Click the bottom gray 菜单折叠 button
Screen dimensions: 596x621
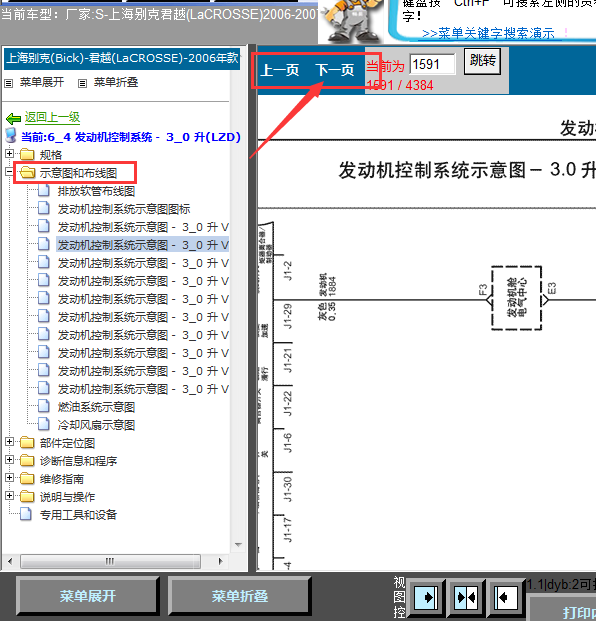tap(240, 596)
